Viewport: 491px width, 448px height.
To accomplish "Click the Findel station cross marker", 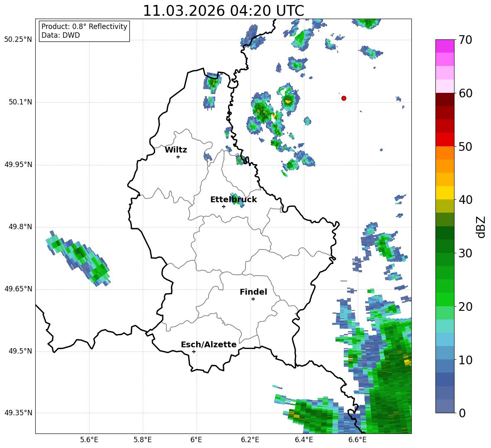I will [x=253, y=299].
